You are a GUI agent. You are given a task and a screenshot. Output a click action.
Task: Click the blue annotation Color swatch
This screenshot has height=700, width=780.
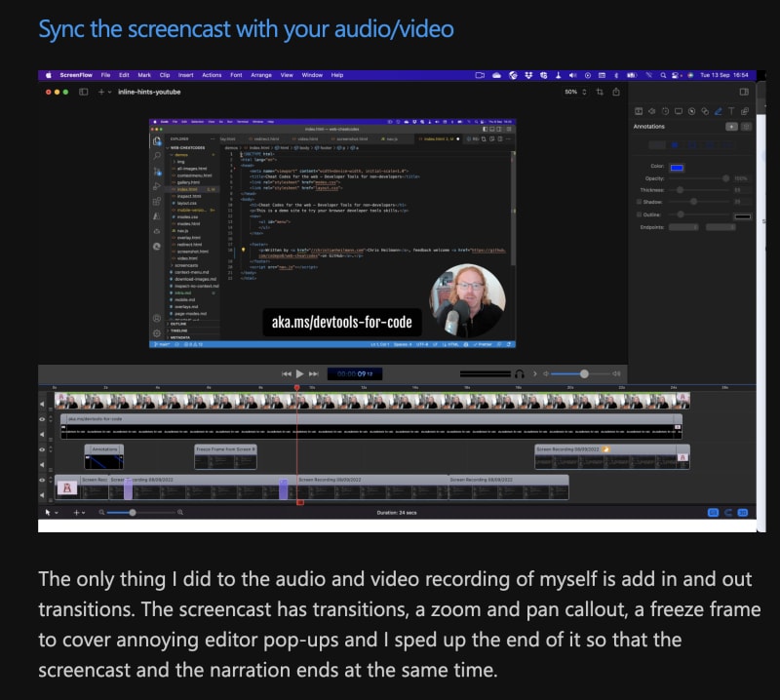click(x=677, y=168)
